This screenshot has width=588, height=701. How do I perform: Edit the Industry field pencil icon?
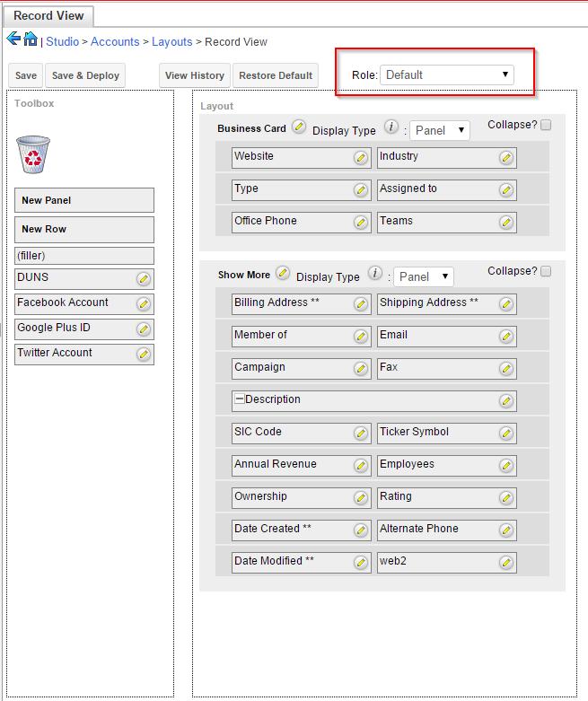506,158
